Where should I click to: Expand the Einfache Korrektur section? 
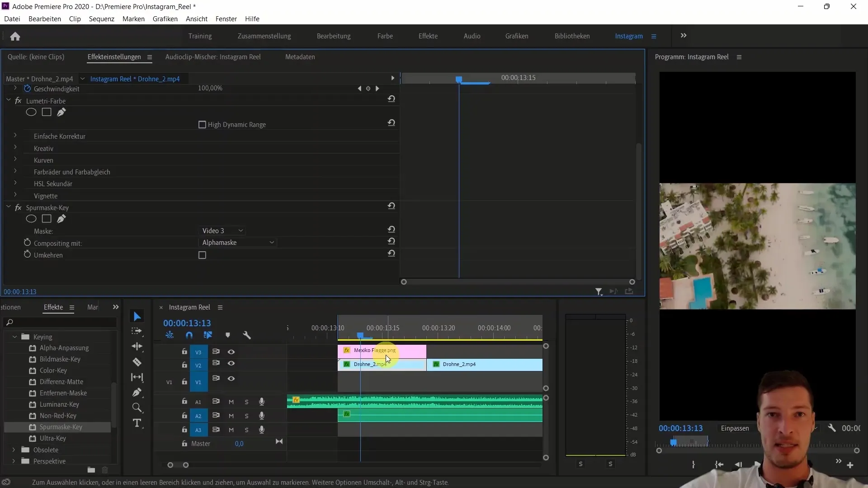tap(15, 136)
